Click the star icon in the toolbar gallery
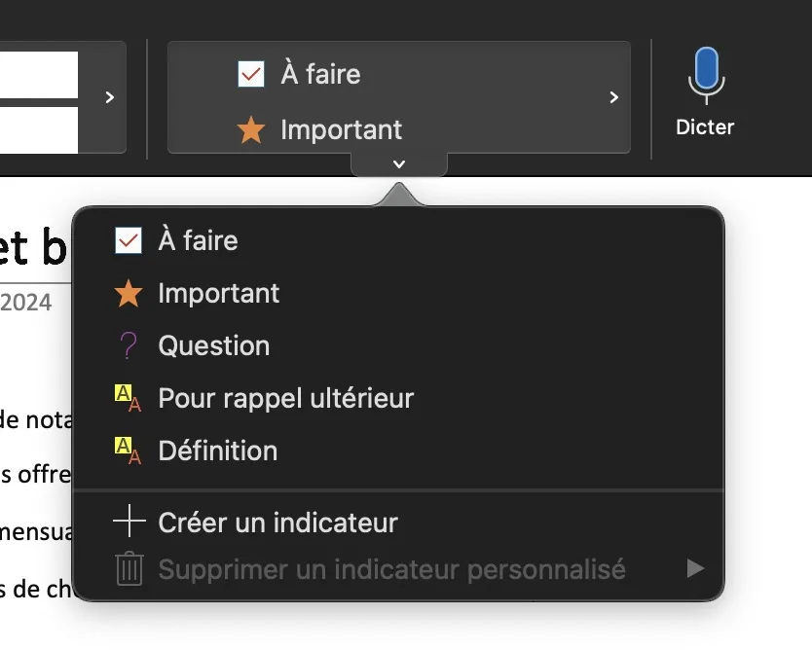 [251, 130]
